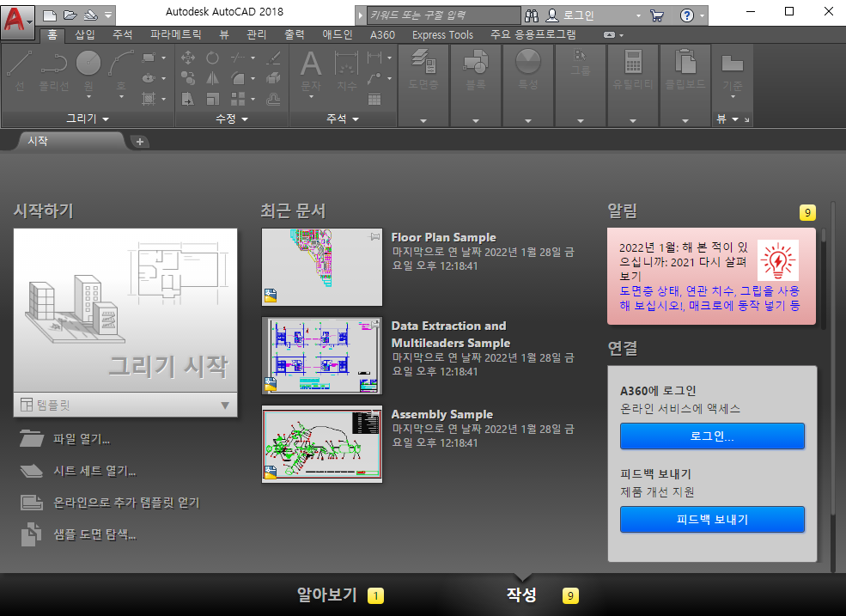The image size is (846, 616).
Task: Open the blue notification link about 도면층 상태
Action: click(709, 298)
